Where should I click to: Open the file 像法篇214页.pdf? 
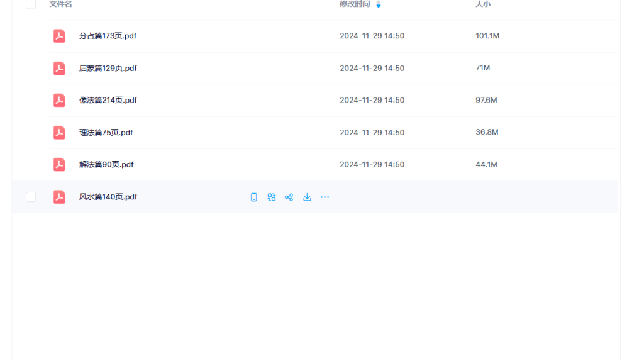tap(108, 100)
